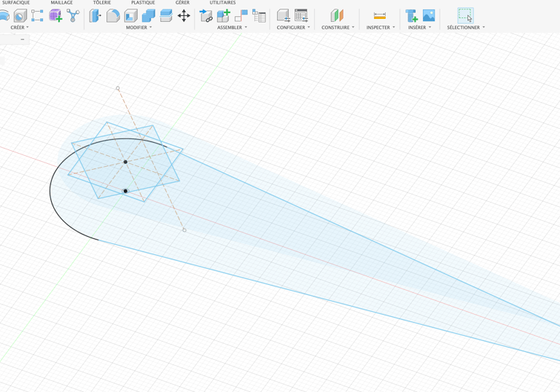Select the Joint tool icon
Viewport: 560px width, 392px height.
241,16
